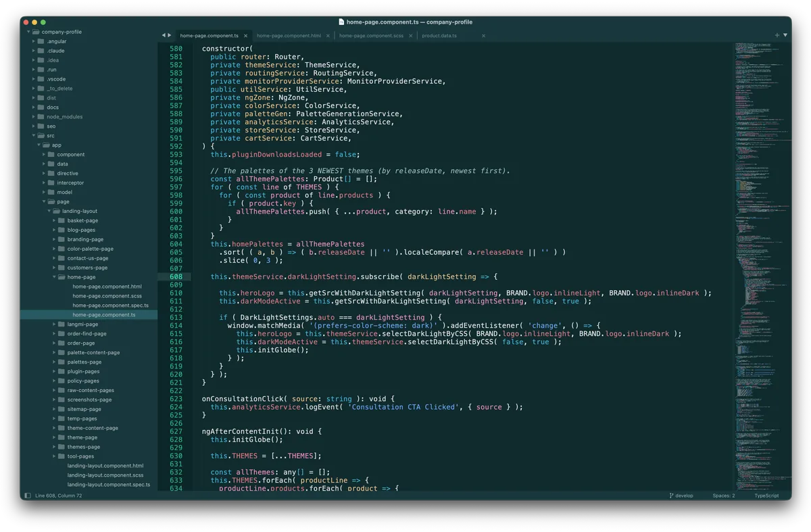Open landing-layout.component.html file

[x=105, y=466]
